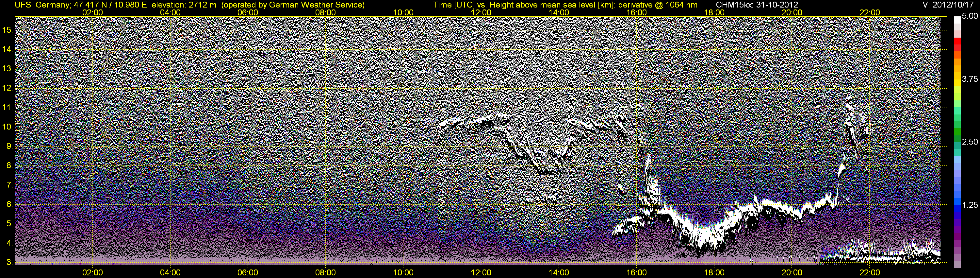
Task: Click the colorbar label 3.75
Action: [970, 79]
